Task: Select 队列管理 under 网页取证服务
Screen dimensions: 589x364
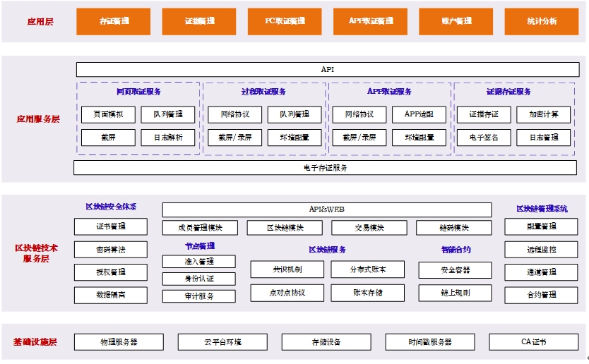Action: click(x=168, y=114)
